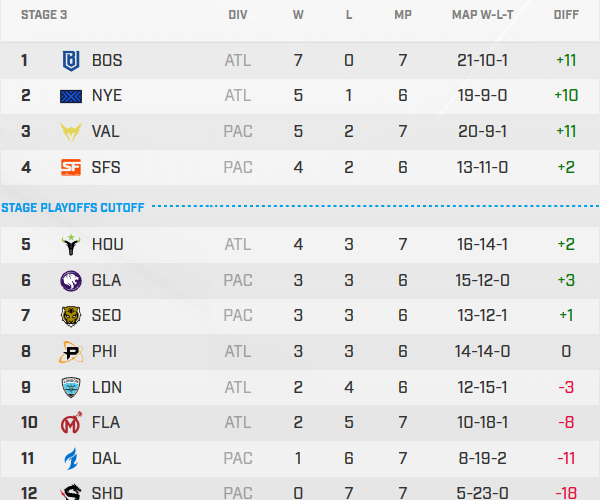This screenshot has height=500, width=600.
Task: Click the DIV column header
Action: [238, 16]
